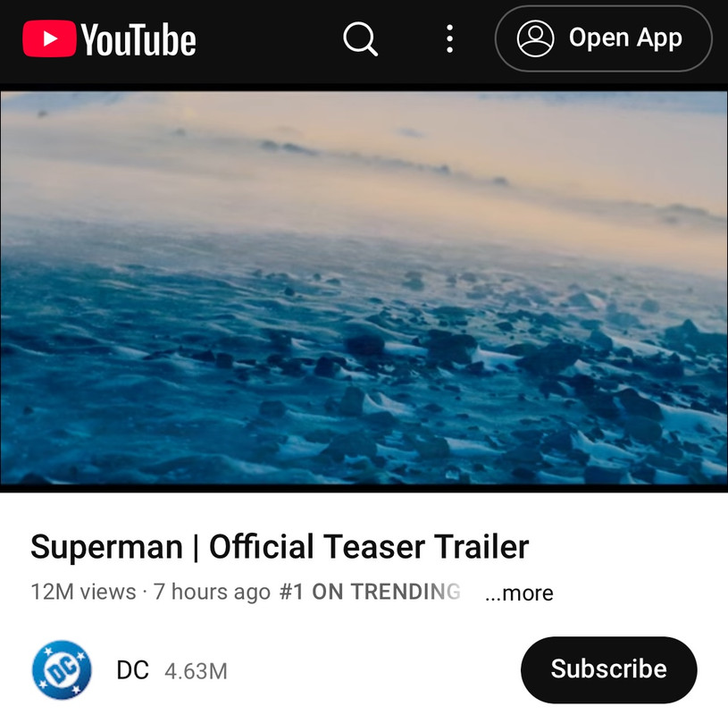The image size is (728, 715).
Task: Tap the 4.63M subscriber count
Action: point(196,671)
